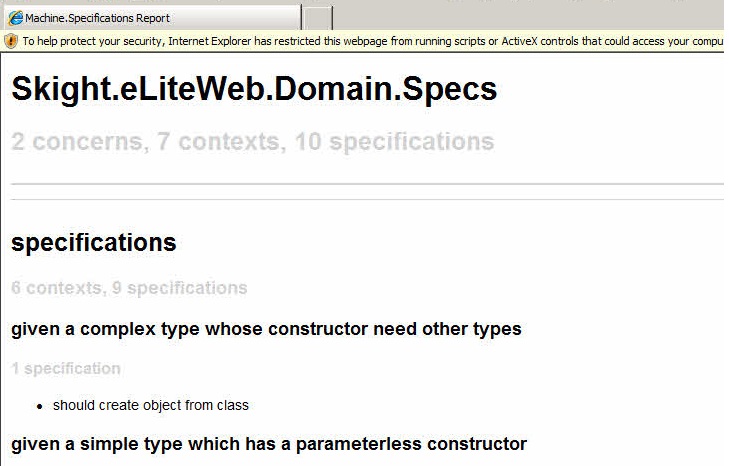
Task: Click the simple type parameterless constructor heading
Action: pos(269,444)
